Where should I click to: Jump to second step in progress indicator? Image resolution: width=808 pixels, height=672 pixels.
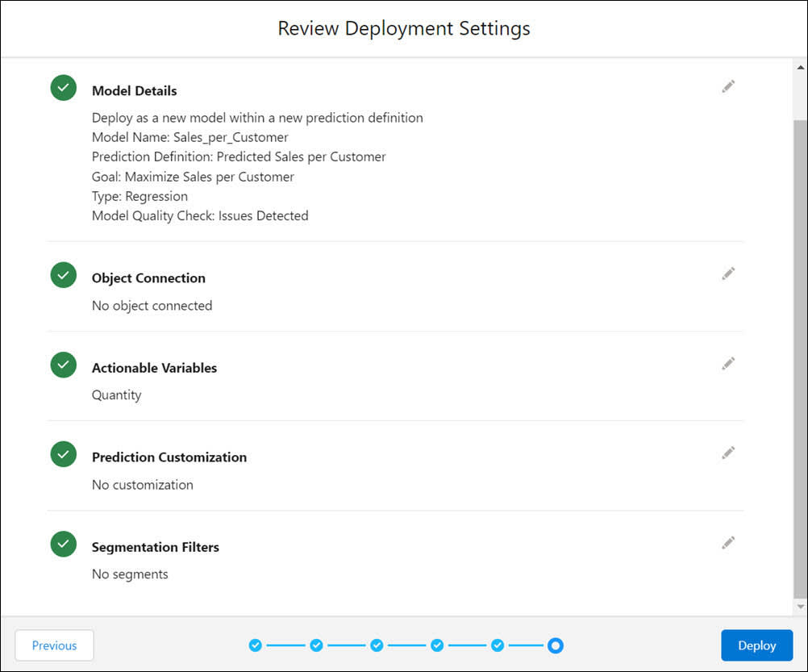tap(316, 645)
